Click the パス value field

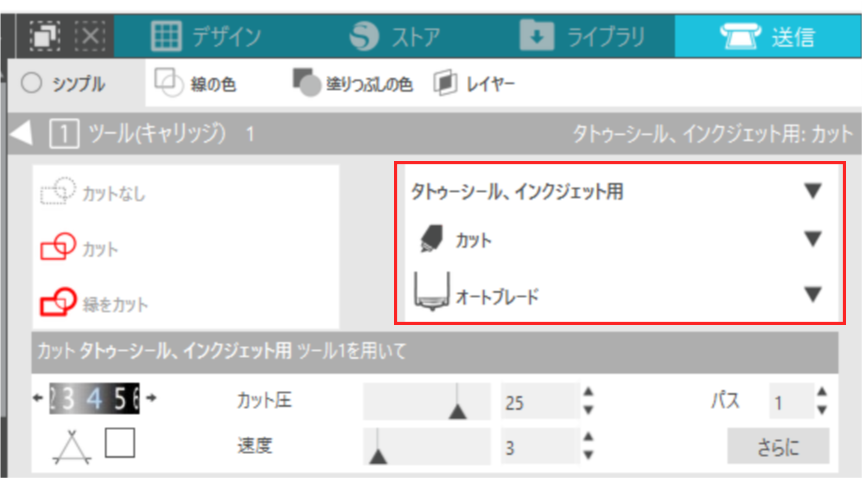(x=791, y=402)
